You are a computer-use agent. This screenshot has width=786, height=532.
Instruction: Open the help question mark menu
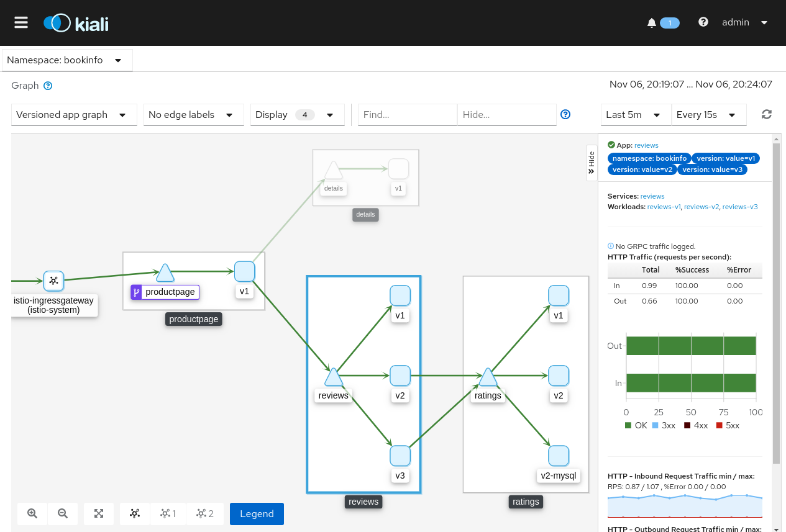[x=703, y=22]
